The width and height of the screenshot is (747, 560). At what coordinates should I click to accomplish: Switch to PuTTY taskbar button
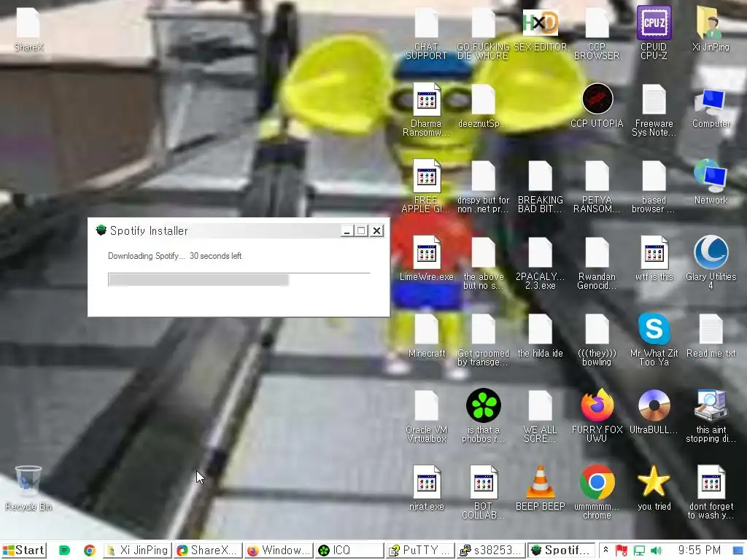point(419,551)
